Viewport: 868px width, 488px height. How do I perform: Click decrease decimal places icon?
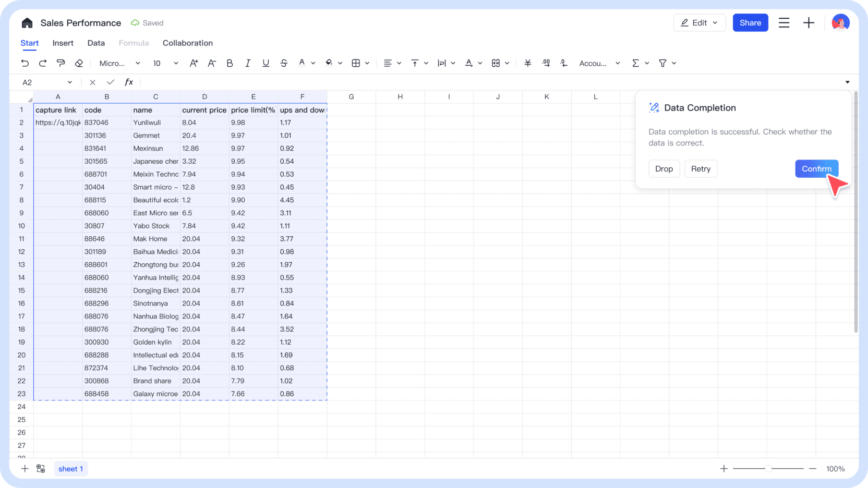point(564,63)
